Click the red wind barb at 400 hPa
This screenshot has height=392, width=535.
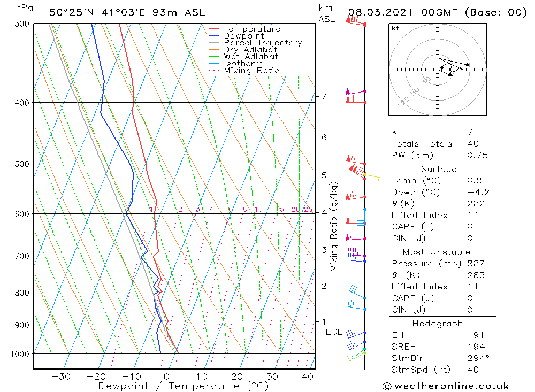355,99
